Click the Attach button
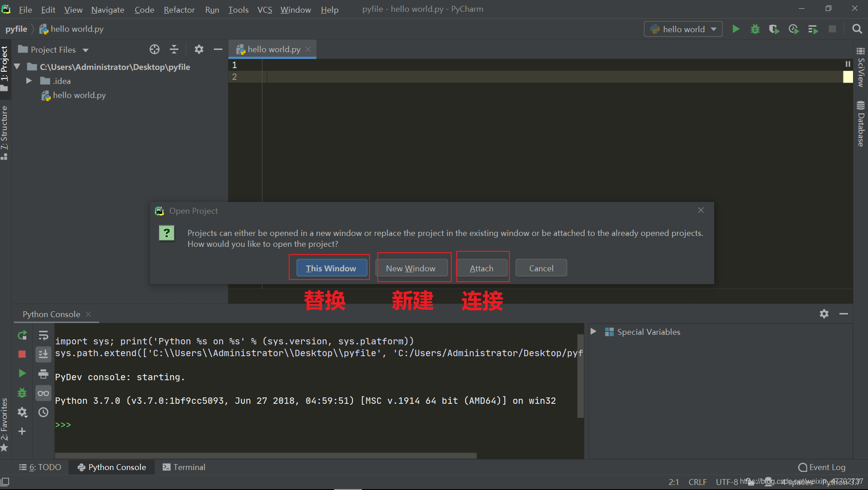The height and width of the screenshot is (490, 868). click(x=481, y=268)
